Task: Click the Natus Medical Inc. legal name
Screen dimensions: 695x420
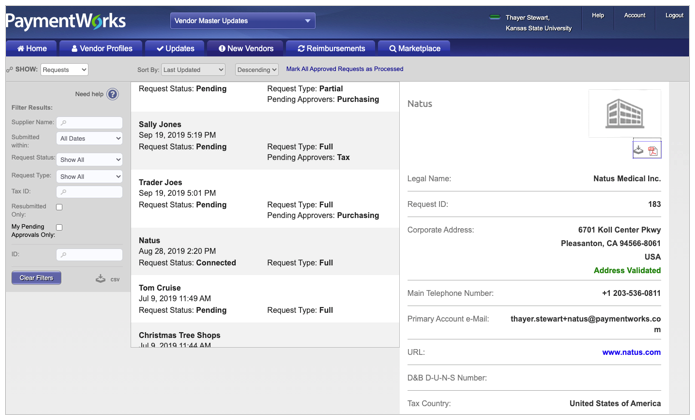Action: pos(627,179)
